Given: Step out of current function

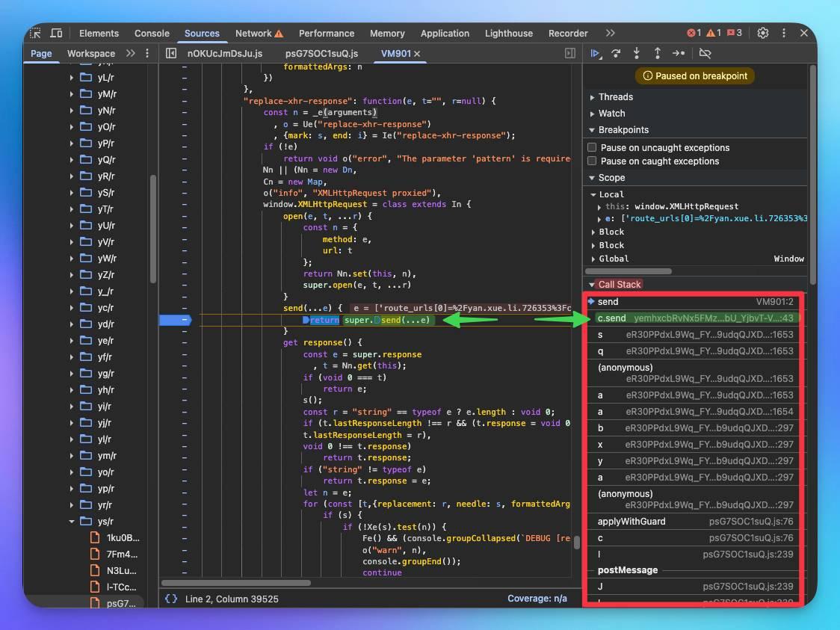Looking at the screenshot, I should 658,53.
